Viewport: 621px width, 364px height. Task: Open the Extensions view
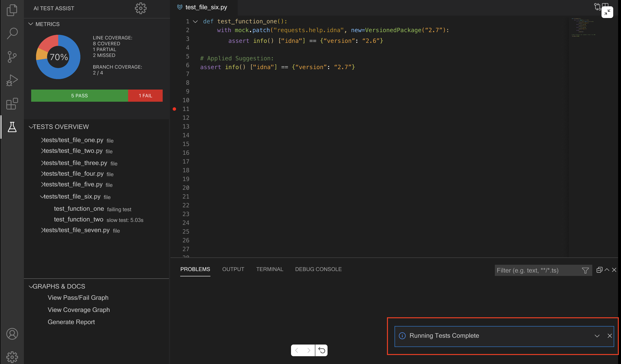12,104
